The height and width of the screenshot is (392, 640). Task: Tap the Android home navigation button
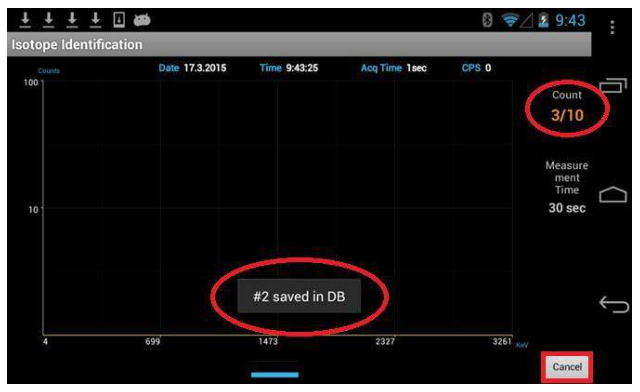click(613, 194)
